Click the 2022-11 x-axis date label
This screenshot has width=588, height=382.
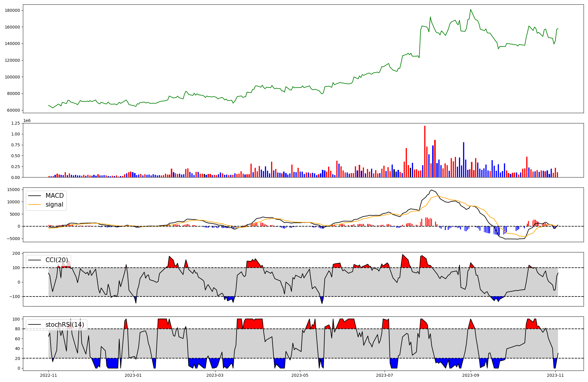point(49,375)
